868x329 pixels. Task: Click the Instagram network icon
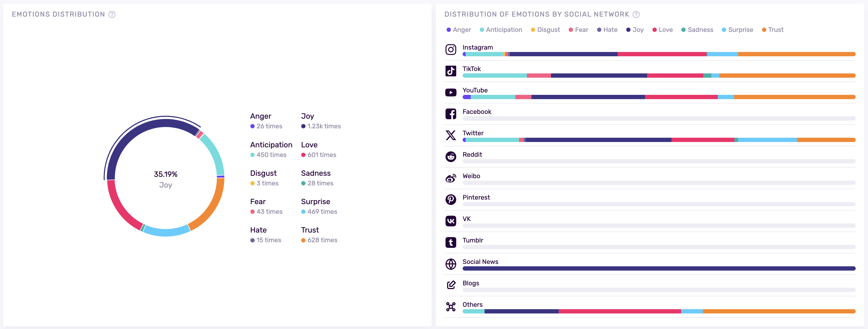point(451,50)
